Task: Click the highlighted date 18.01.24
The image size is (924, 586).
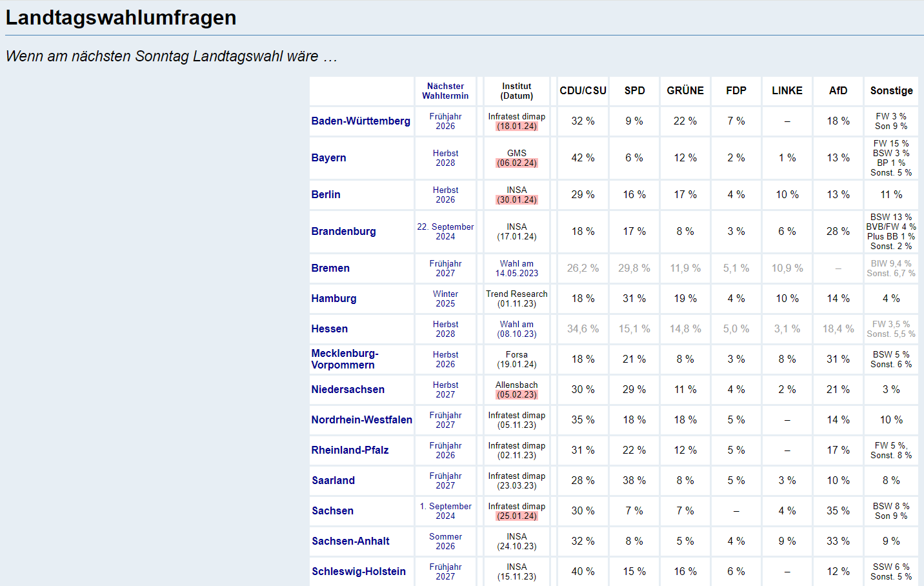Action: [x=516, y=126]
